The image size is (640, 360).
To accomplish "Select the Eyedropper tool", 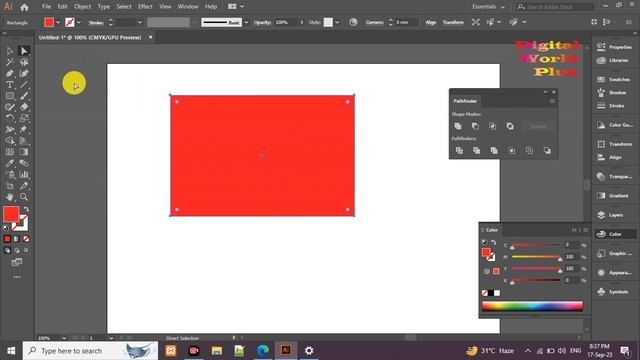I will (x=10, y=163).
